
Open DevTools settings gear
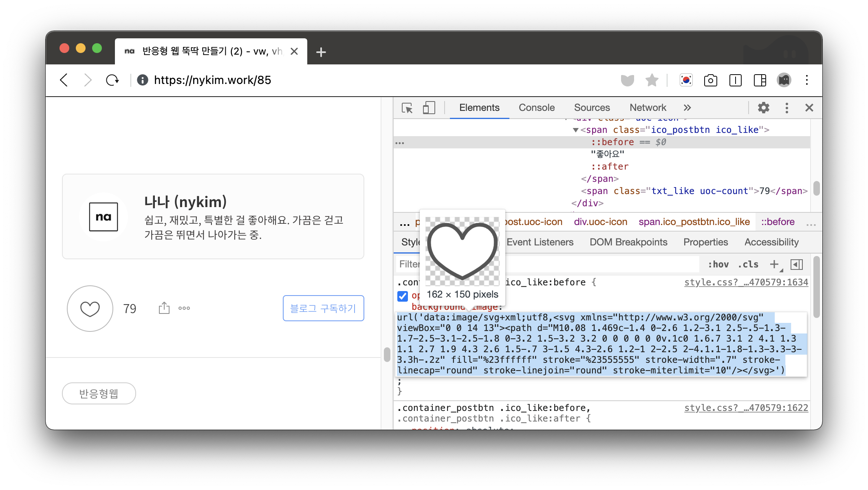point(763,108)
